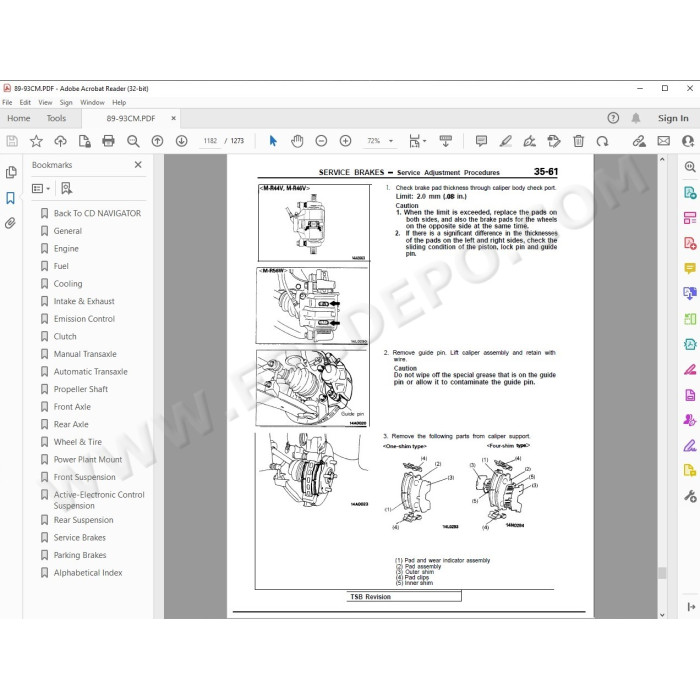Open the Automatic Transaxle bookmark
The image size is (700, 700).
91,372
